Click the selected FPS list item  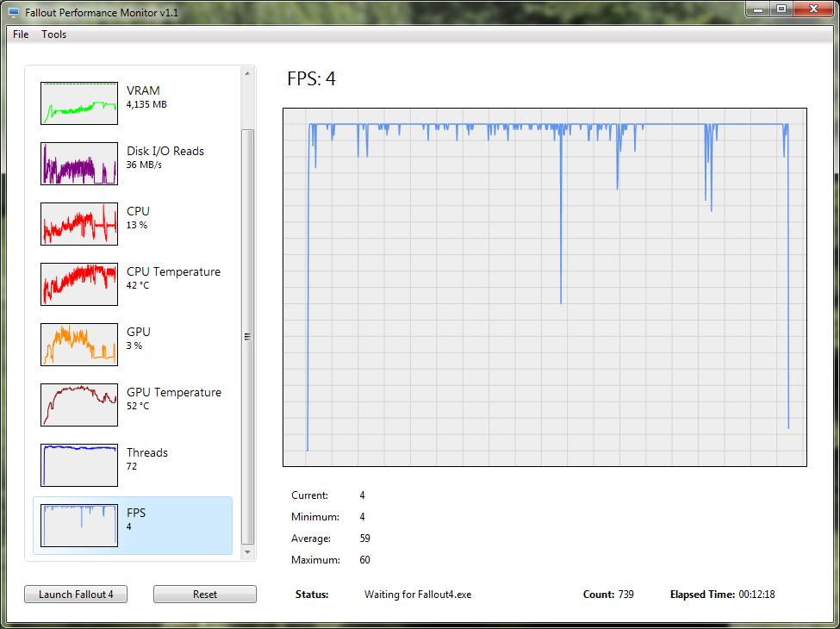coord(133,526)
